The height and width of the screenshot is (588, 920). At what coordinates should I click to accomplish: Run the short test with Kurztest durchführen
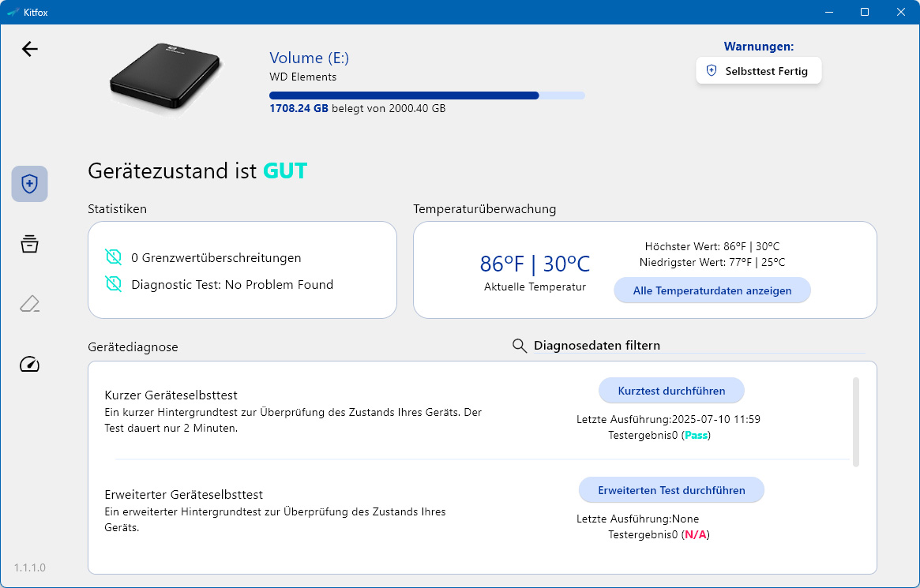tap(671, 391)
